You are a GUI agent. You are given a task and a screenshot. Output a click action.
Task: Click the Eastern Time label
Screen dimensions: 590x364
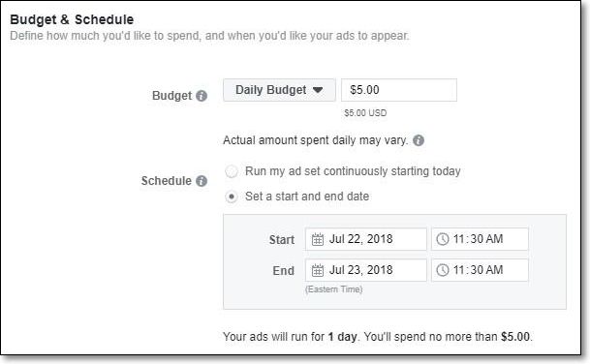pyautogui.click(x=334, y=289)
